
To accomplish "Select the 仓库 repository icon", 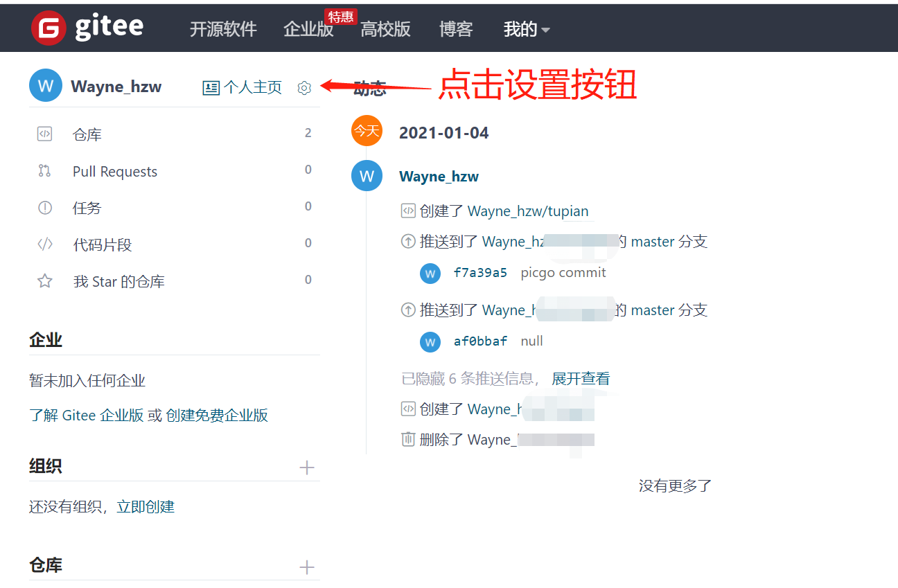I will point(44,134).
